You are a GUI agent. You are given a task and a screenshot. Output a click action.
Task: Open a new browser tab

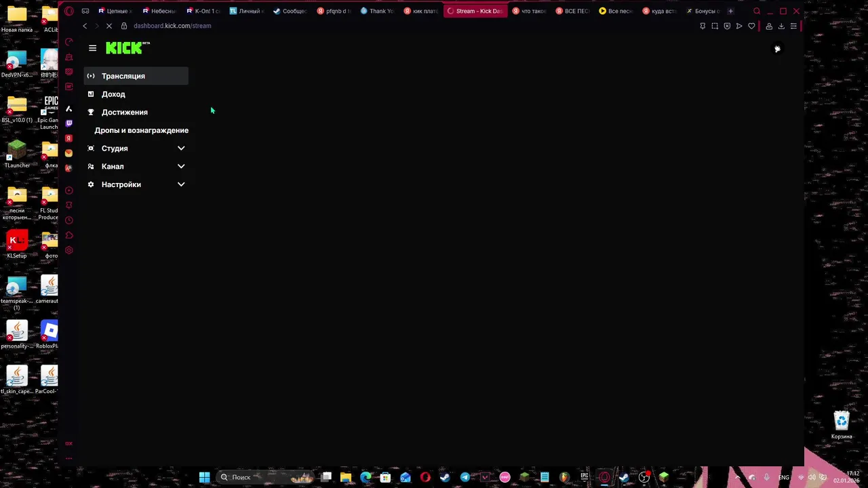click(730, 11)
